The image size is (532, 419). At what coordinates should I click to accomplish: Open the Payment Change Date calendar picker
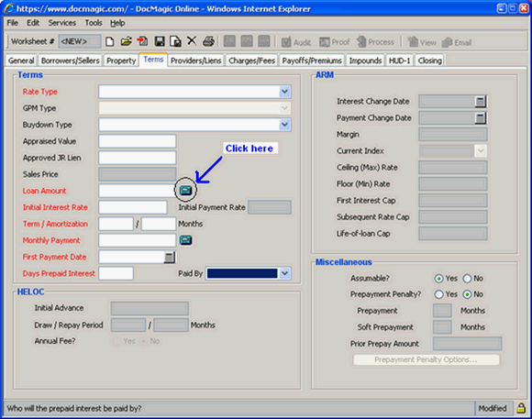[x=480, y=117]
